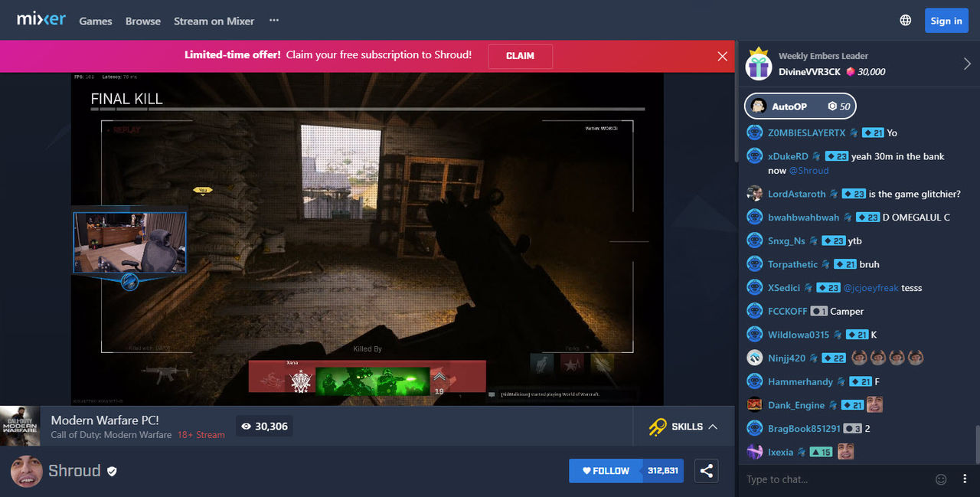The width and height of the screenshot is (980, 497).
Task: Share the stream via share icon
Action: [706, 471]
